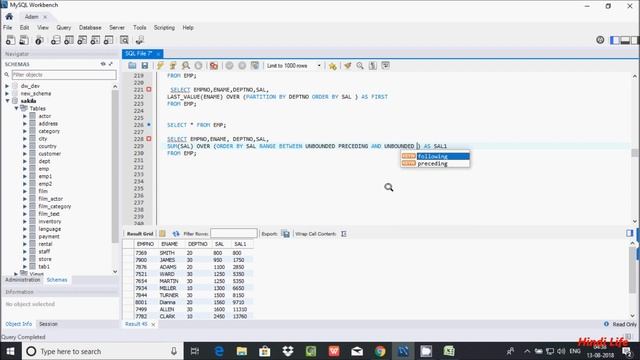Click the create new table icon
640x360 pixels.
(69, 40)
